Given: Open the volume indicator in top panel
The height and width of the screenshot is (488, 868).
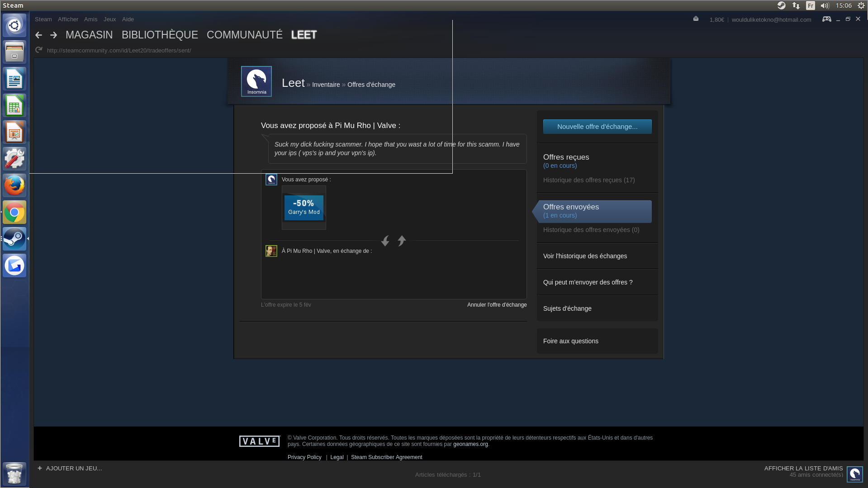Looking at the screenshot, I should pos(825,5).
